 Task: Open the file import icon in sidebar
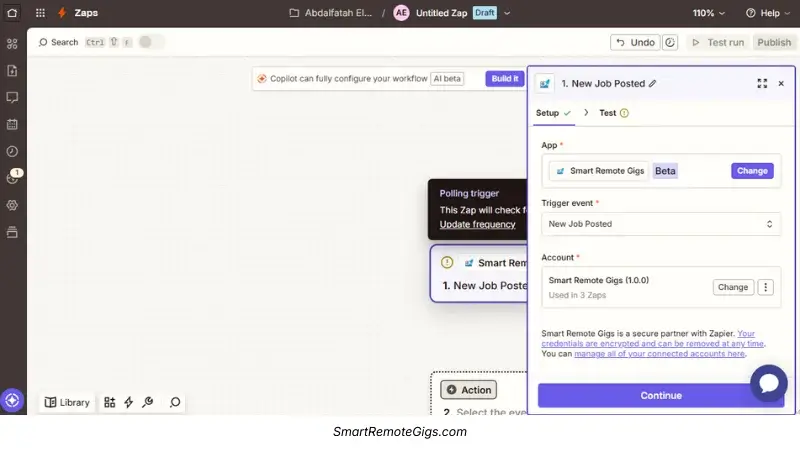[x=12, y=70]
